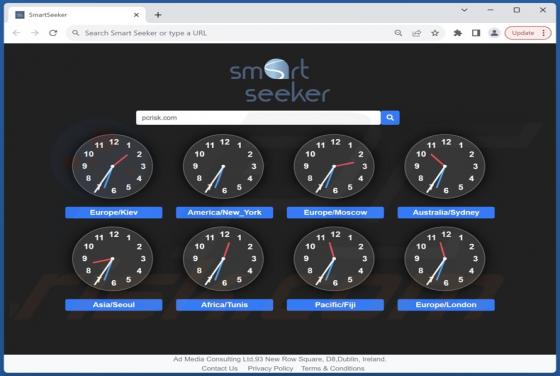This screenshot has height=376, width=560.
Task: Open the zoom magnifier icon in address bar
Action: [x=398, y=33]
